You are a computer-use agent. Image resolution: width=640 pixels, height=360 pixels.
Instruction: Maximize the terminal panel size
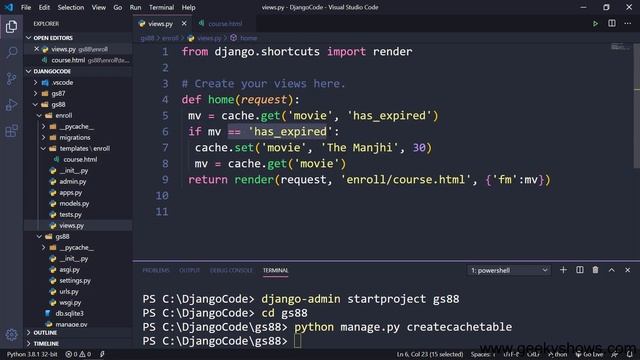611,270
